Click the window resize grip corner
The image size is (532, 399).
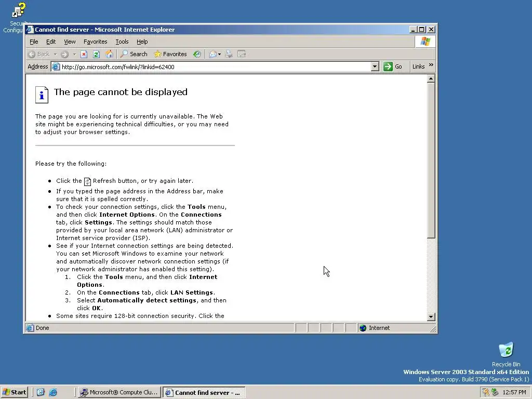(x=433, y=329)
